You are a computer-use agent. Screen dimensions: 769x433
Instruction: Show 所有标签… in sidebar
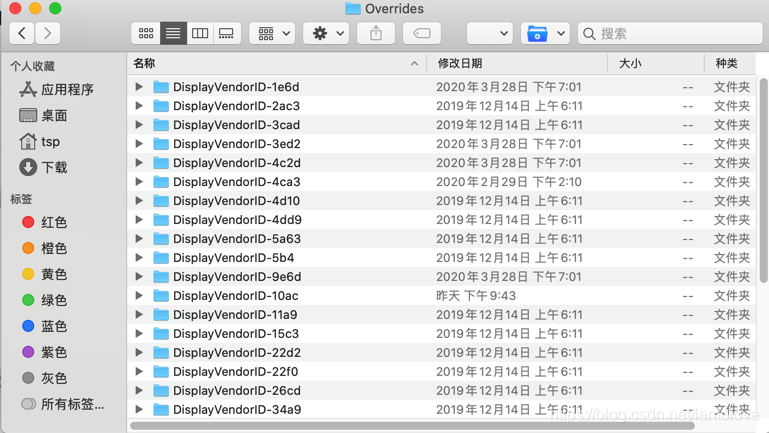[63, 404]
